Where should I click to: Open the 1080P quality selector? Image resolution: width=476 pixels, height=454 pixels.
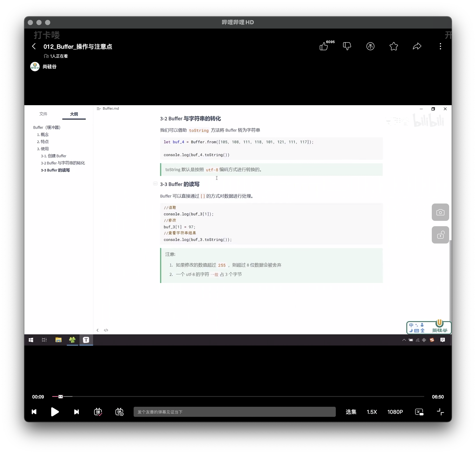395,412
